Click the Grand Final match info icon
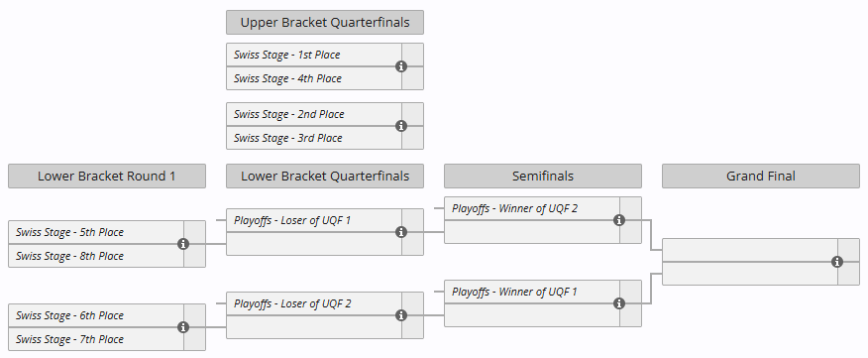Screen dimensions: 868x358 pos(837,262)
